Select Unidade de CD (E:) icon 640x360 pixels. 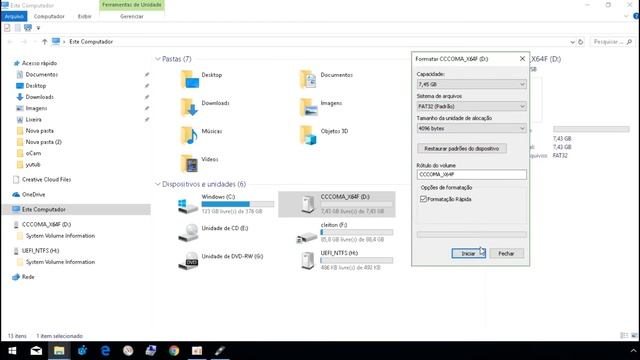[188, 233]
